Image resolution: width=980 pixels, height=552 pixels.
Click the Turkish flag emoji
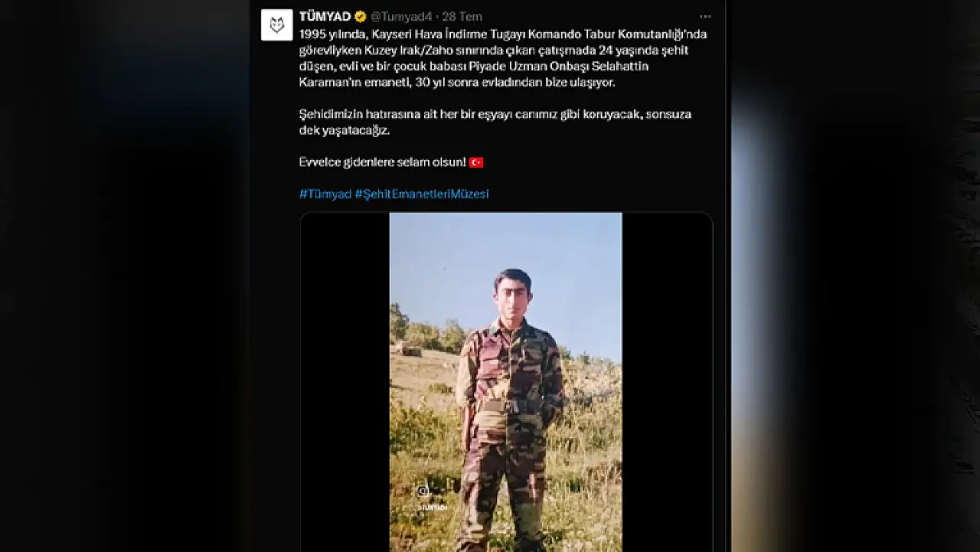point(476,162)
